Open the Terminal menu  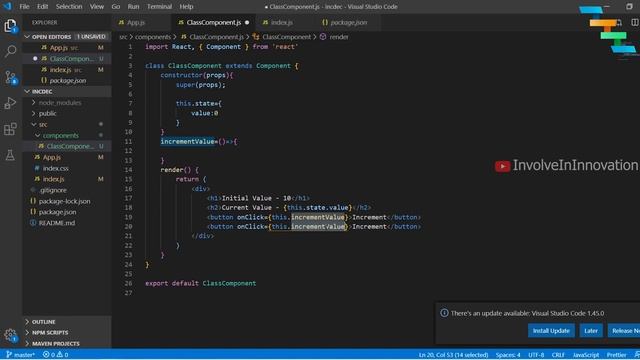159,7
